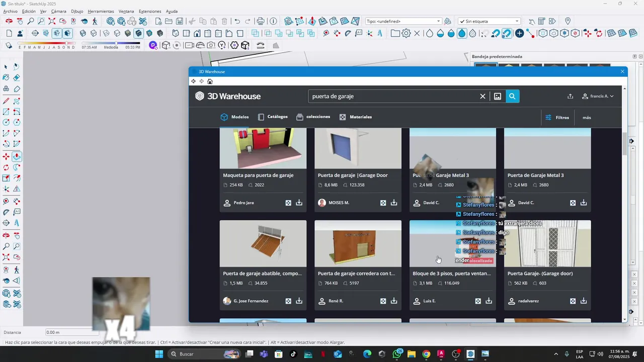Open the Archivo menu
The image size is (644, 362).
point(10,11)
